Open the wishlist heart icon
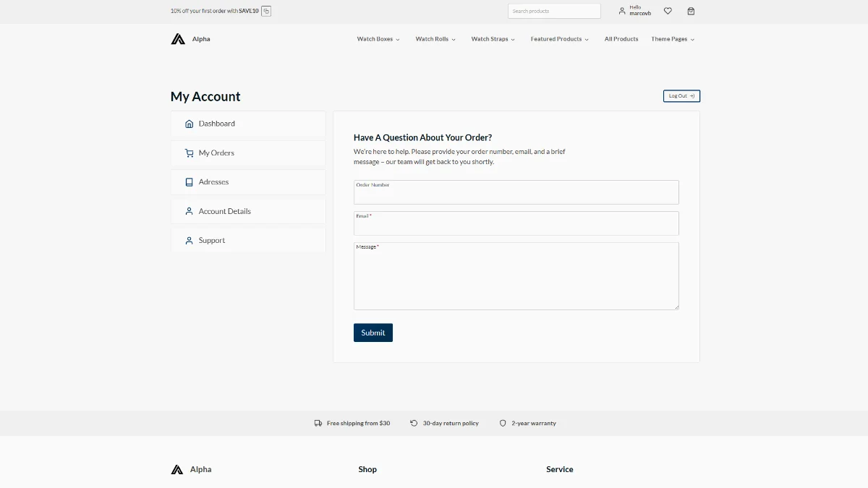This screenshot has width=868, height=488. (x=668, y=11)
